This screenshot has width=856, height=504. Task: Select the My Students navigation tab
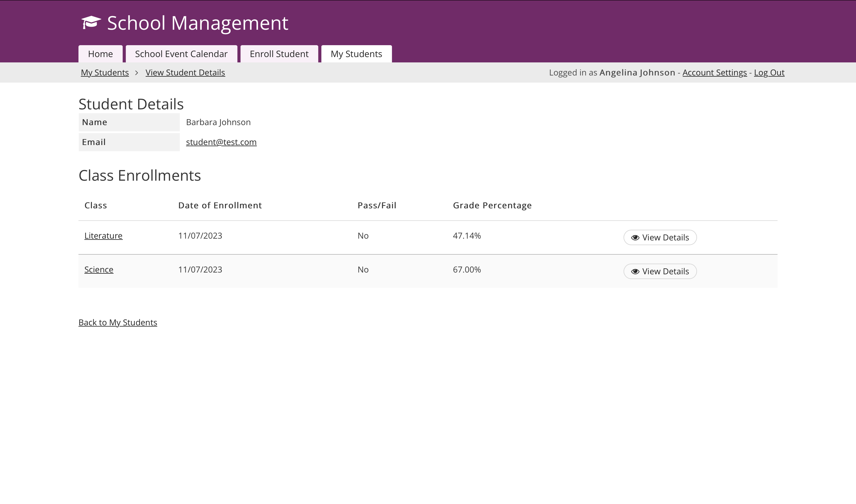pyautogui.click(x=356, y=54)
